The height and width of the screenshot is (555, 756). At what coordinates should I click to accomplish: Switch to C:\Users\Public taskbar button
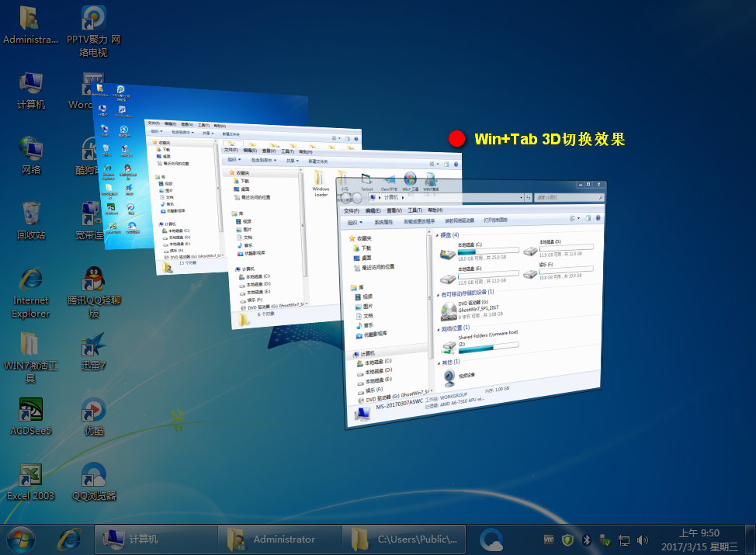click(404, 539)
